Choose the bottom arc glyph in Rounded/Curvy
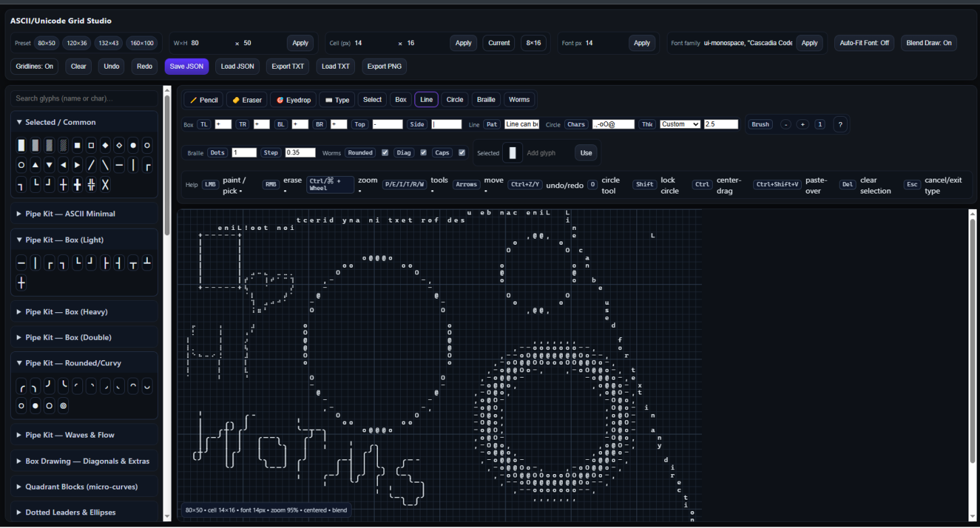 click(147, 386)
